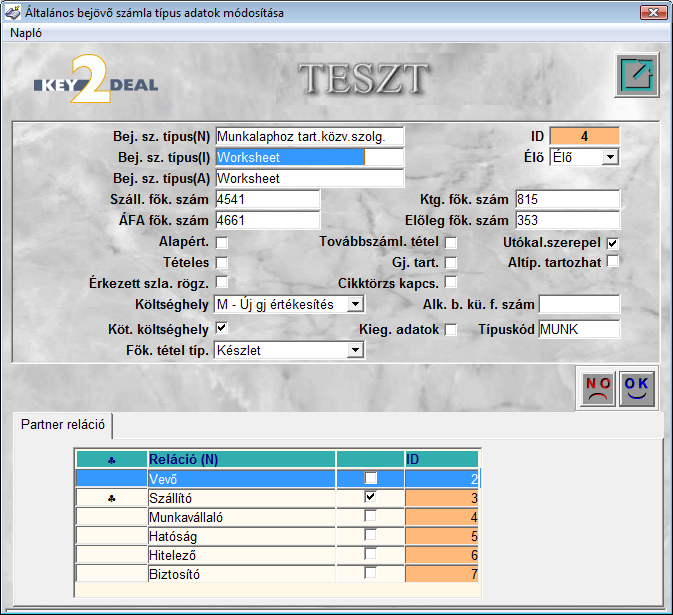Click the Bej. sz. típus(A) Worksheet field
This screenshot has height=615, width=673.
tap(309, 178)
